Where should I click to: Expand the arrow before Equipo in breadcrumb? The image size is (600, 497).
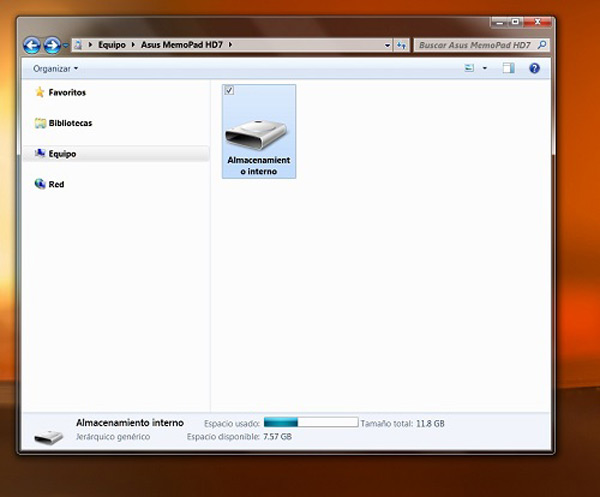(90, 45)
